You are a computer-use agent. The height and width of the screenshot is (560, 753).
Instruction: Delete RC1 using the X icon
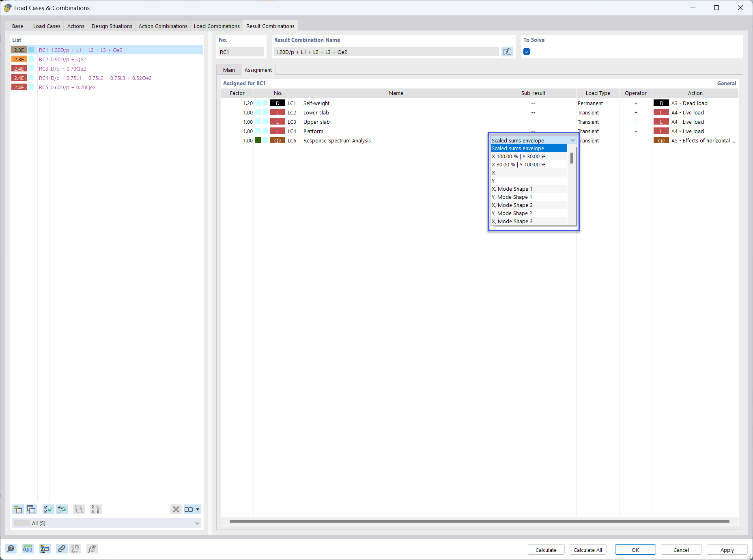pyautogui.click(x=176, y=509)
